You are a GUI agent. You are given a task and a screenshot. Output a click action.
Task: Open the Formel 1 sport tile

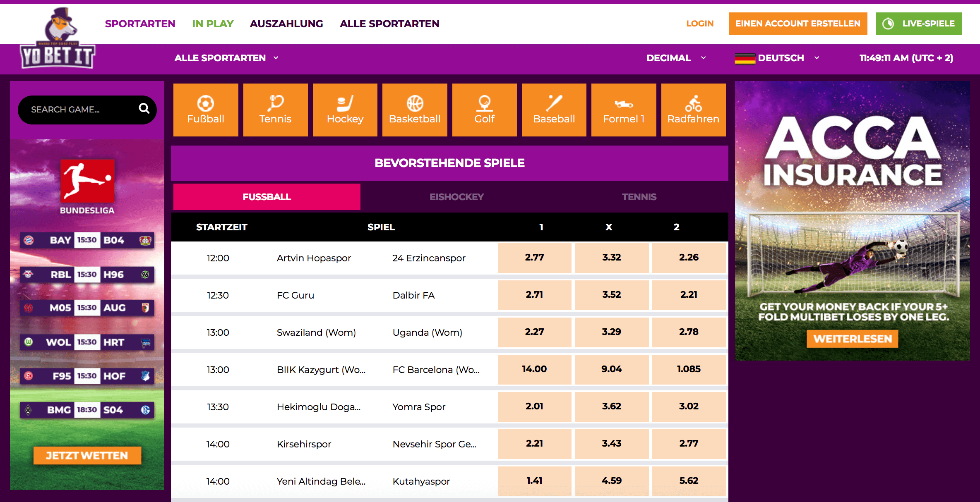pyautogui.click(x=624, y=110)
